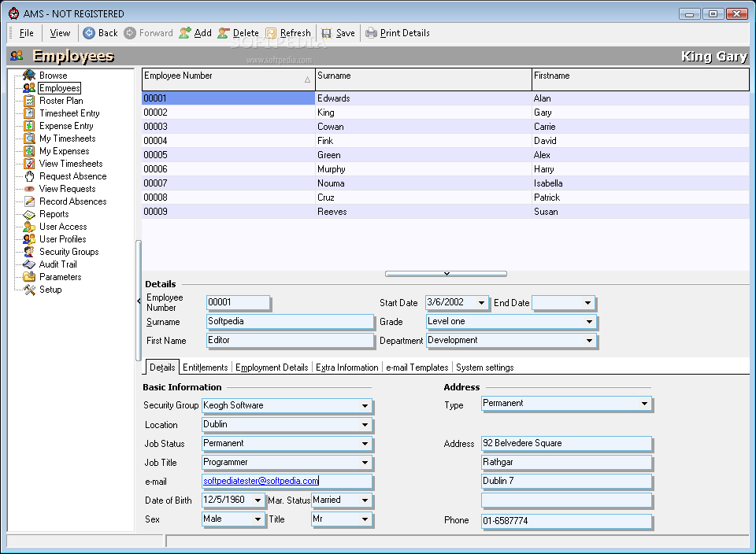Click the User Access icon
The height and width of the screenshot is (554, 756).
[29, 227]
